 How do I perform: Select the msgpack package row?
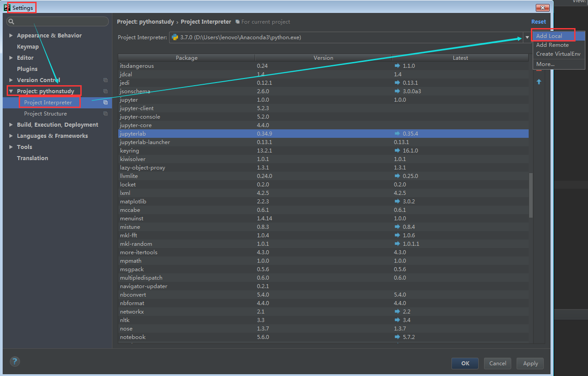(323, 269)
